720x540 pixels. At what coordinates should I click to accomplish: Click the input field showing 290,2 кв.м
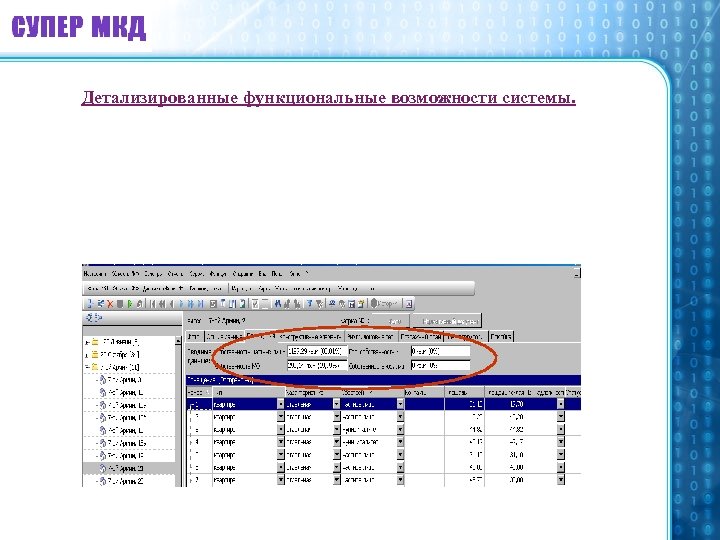(317, 366)
